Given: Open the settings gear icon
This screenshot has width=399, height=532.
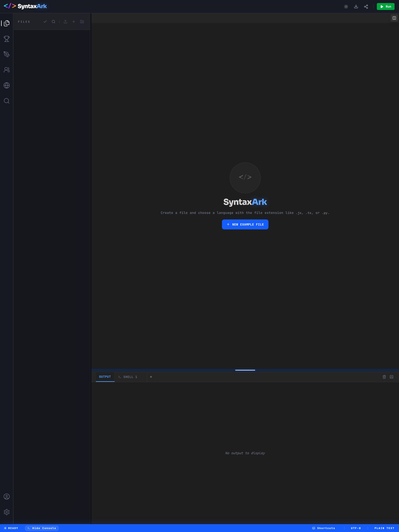Looking at the screenshot, I should point(7,512).
